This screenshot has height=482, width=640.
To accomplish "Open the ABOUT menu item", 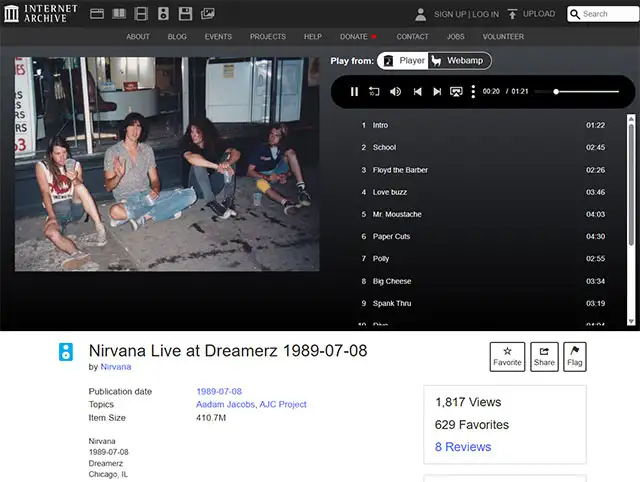I will tap(138, 37).
